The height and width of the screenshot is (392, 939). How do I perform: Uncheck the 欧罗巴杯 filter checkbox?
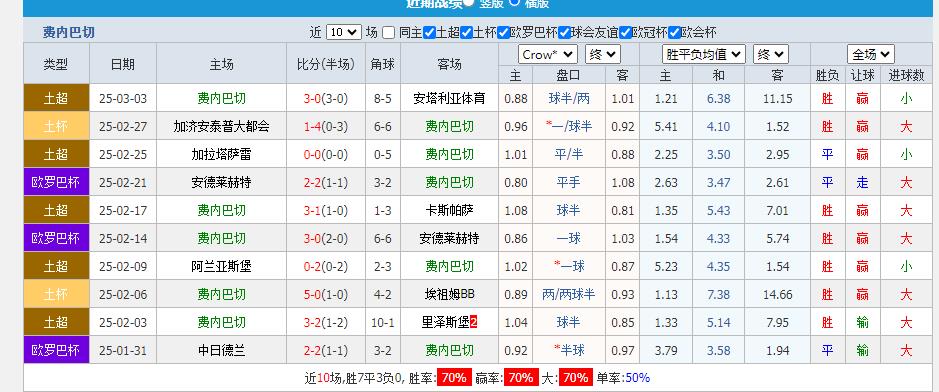503,33
